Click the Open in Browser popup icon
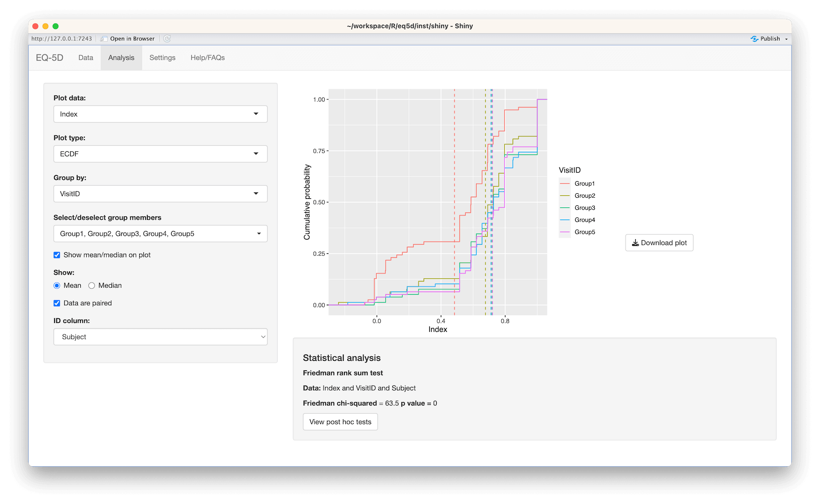The image size is (820, 504). (x=104, y=38)
